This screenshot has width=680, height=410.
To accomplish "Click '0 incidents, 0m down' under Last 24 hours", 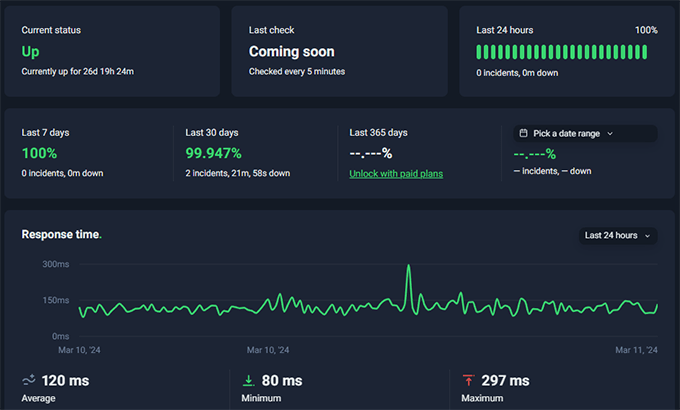I will 517,73.
